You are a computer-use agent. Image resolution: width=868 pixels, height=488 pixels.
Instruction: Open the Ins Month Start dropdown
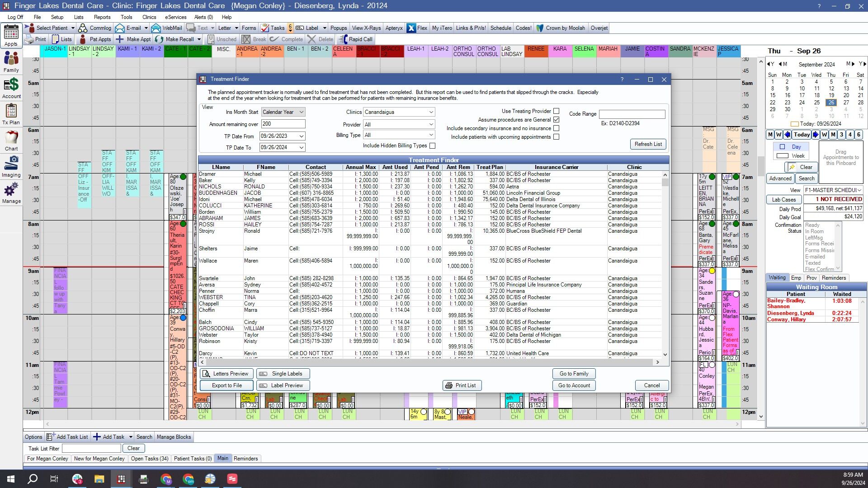pyautogui.click(x=283, y=112)
